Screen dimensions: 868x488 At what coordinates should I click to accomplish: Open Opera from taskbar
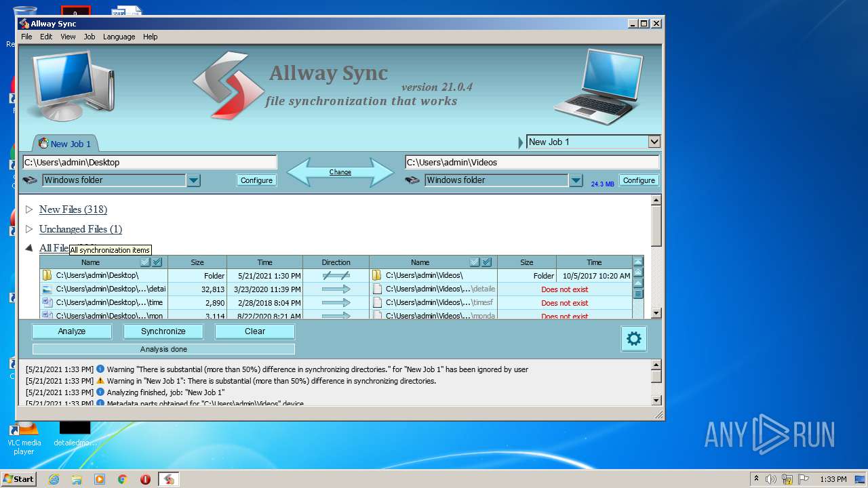tap(145, 479)
